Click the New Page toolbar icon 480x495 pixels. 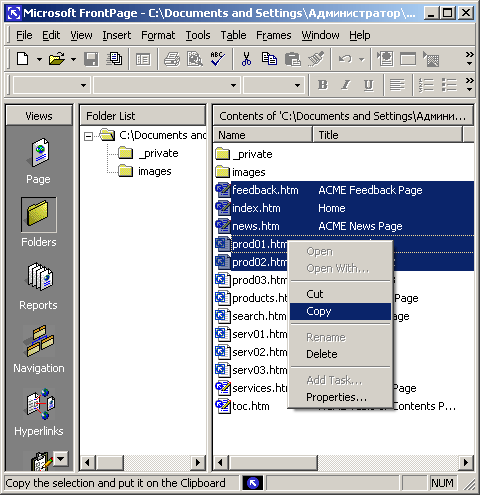(23, 59)
